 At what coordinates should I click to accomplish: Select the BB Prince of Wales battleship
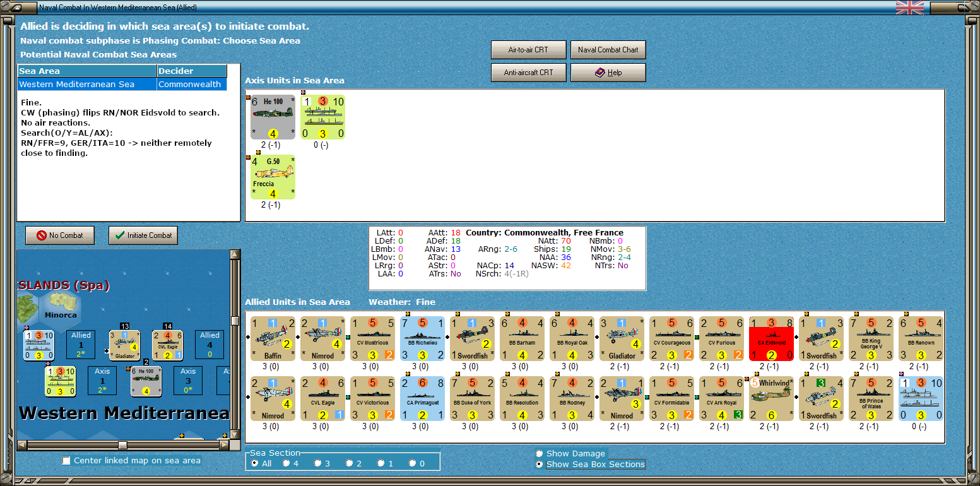(871, 399)
